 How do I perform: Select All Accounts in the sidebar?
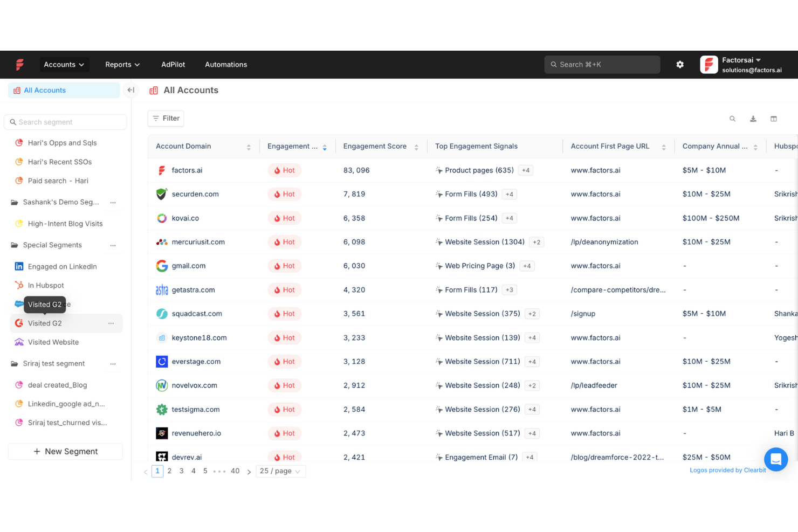coord(64,91)
